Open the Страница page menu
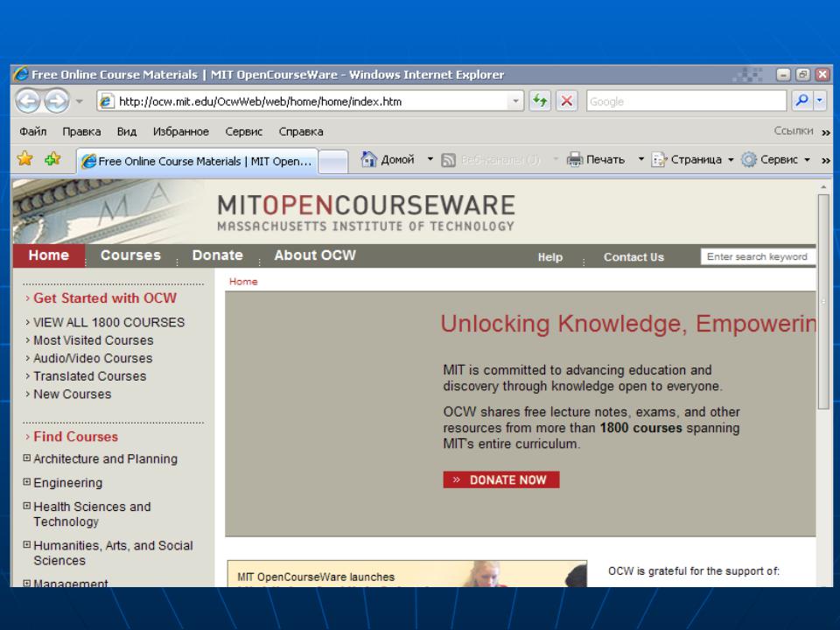This screenshot has height=630, width=840. point(692,159)
